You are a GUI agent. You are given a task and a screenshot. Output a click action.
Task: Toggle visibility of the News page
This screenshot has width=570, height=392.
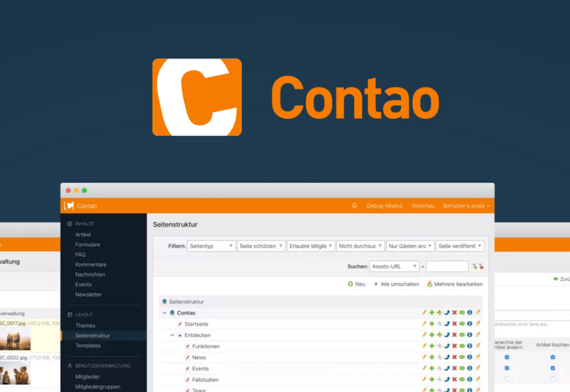pos(462,357)
